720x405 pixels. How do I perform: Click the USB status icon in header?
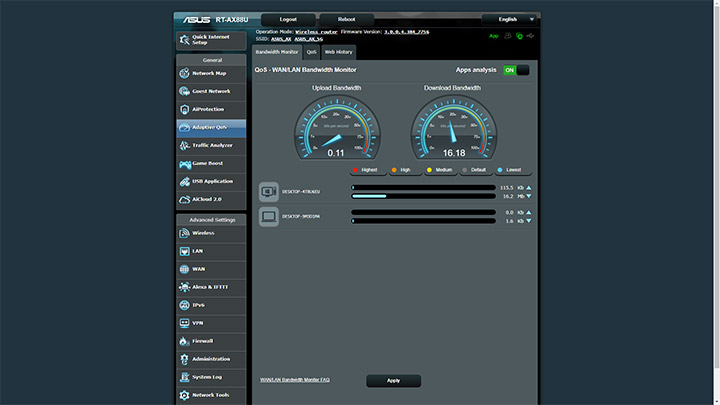(x=530, y=36)
